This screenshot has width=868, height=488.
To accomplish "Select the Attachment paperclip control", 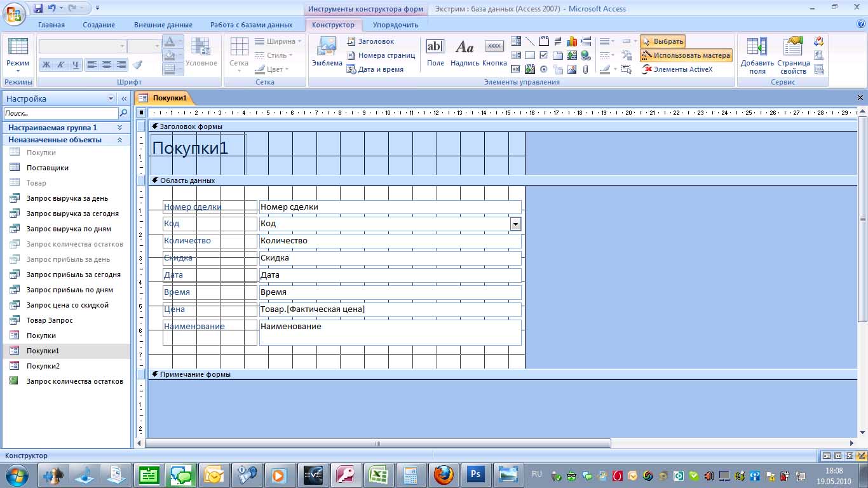I will [586, 69].
